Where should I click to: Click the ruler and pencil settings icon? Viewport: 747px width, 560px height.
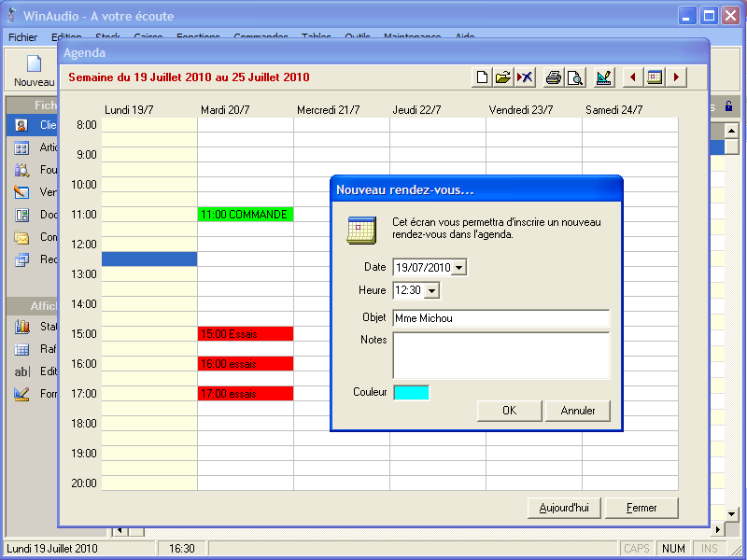click(604, 77)
